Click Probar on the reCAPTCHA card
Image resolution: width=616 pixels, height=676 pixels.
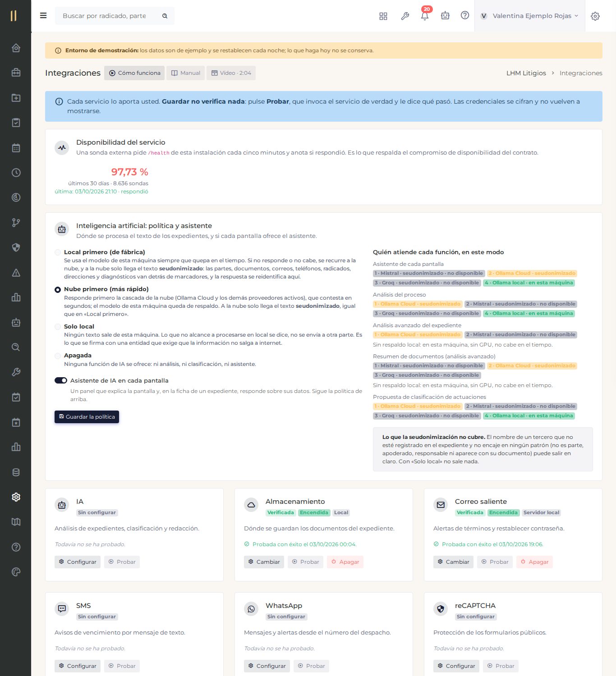tap(501, 666)
